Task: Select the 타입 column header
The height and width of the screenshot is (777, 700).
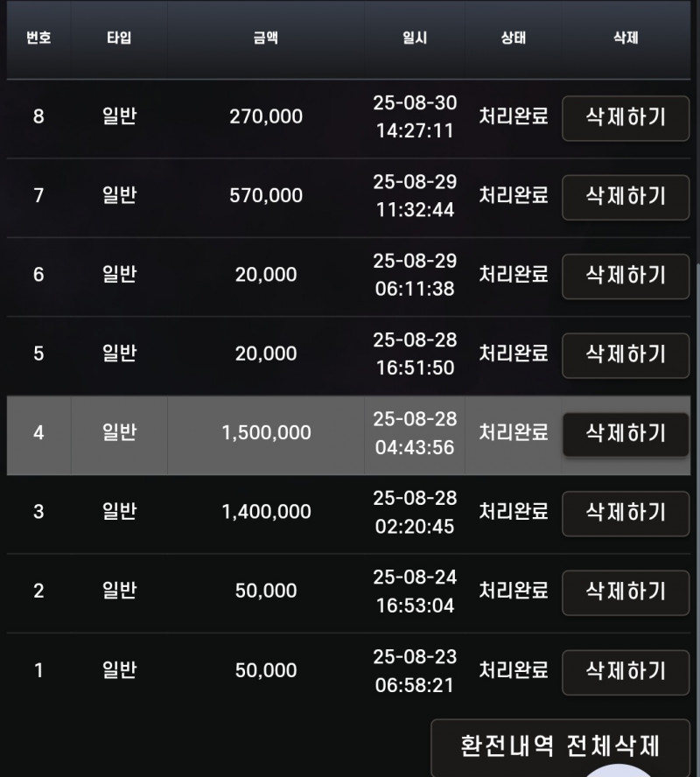Action: [x=119, y=39]
